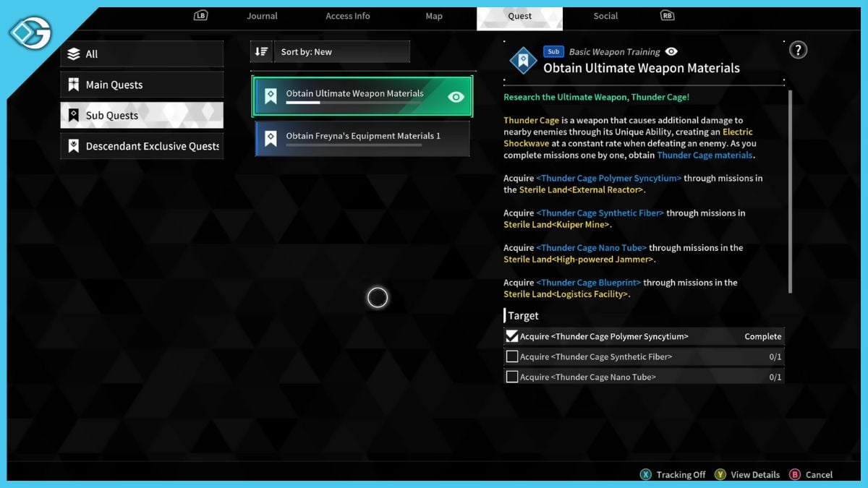The image size is (868, 488).
Task: Click the X button Tracking Off icon
Action: coord(646,475)
